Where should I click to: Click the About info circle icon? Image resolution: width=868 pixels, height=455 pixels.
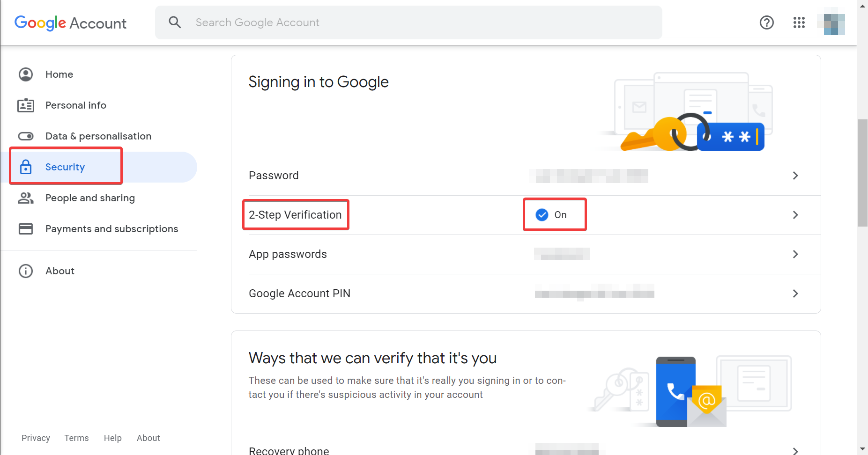(26, 271)
